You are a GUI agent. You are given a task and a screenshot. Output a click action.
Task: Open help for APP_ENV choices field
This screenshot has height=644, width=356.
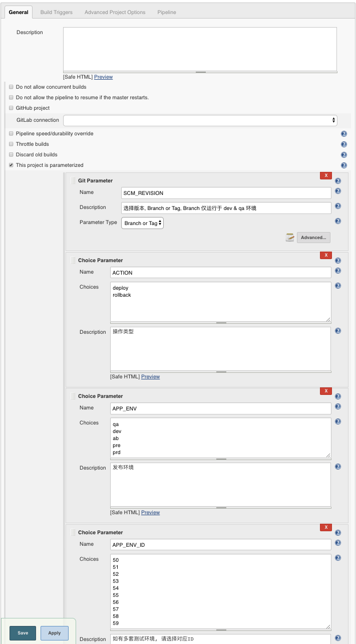(x=338, y=421)
